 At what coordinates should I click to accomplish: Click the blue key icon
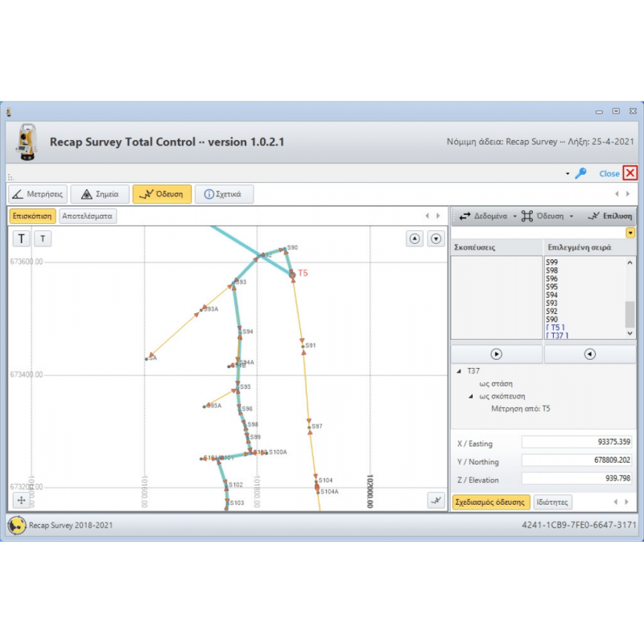click(580, 173)
